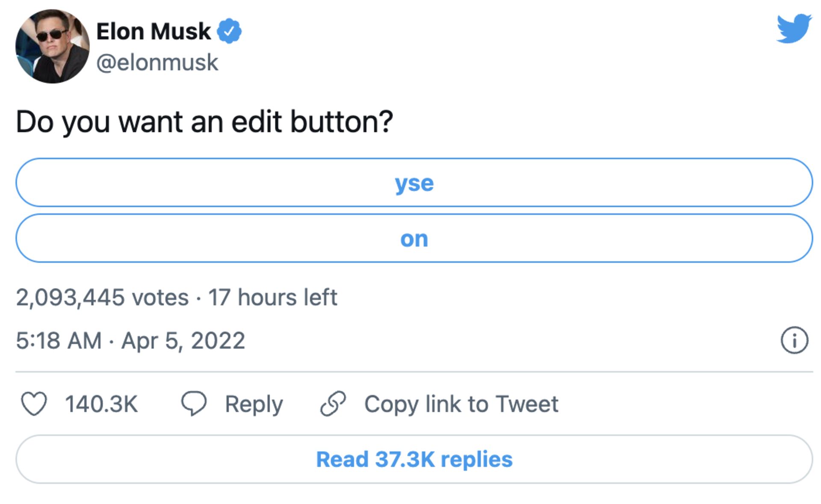Click the "Apr 5, 2022" date
This screenshot has height=504, width=821.
coord(183,341)
